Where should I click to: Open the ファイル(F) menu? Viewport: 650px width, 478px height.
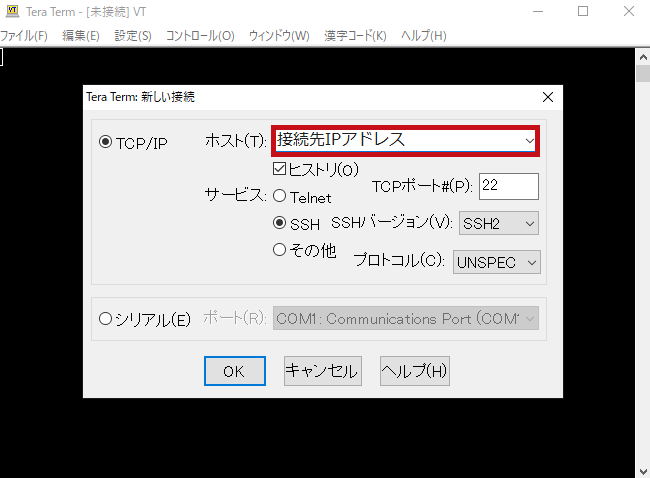point(24,36)
